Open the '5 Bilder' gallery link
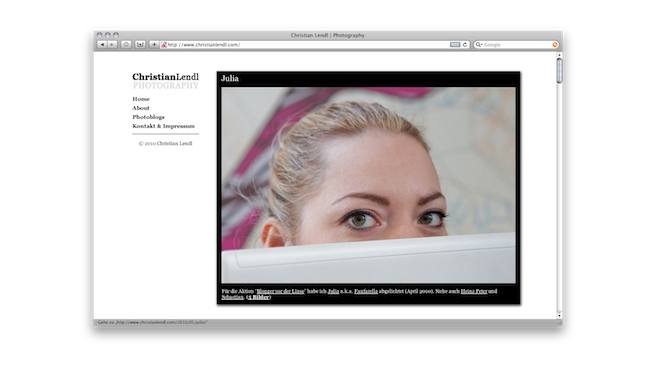656x369 pixels. (259, 297)
